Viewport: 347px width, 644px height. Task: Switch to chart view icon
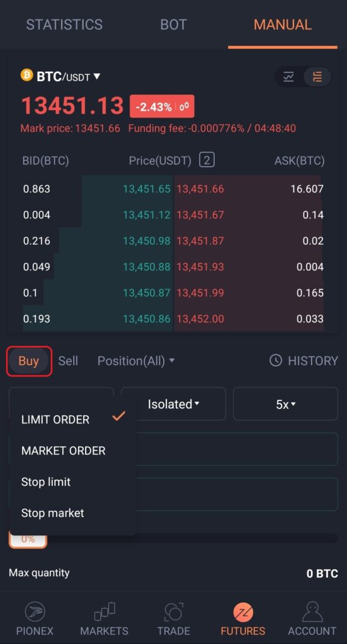click(288, 77)
